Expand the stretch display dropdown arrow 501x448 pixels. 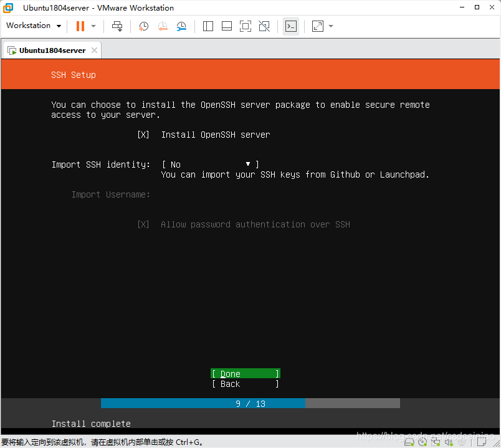331,26
